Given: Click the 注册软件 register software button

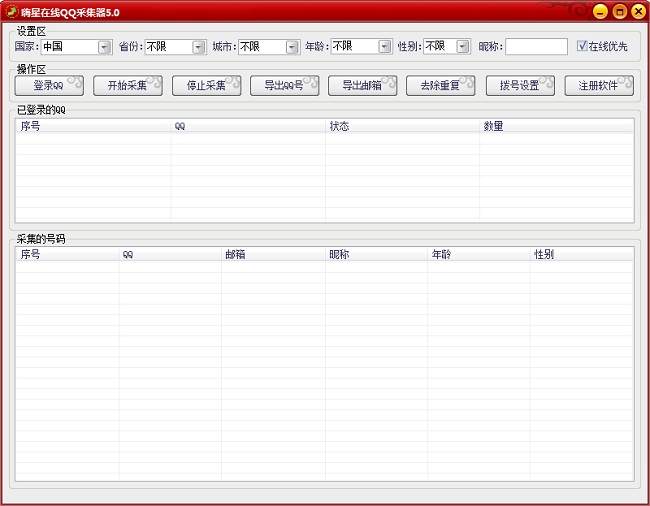Looking at the screenshot, I should pos(599,86).
